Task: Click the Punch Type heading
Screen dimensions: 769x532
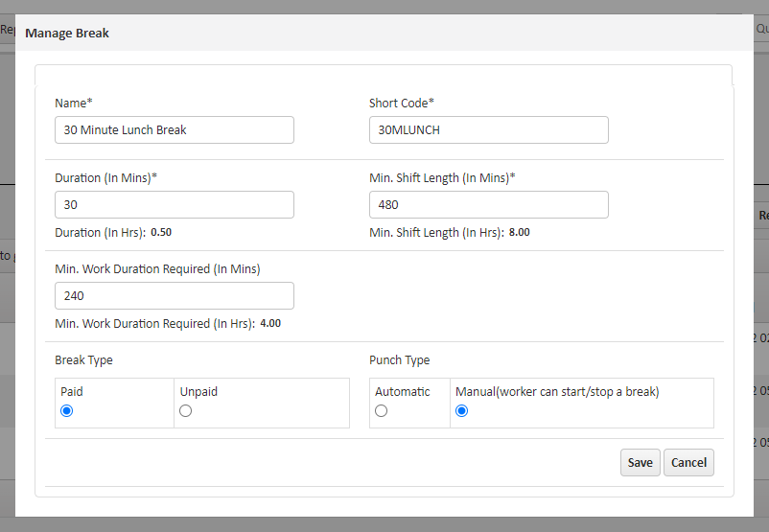Action: pos(400,360)
